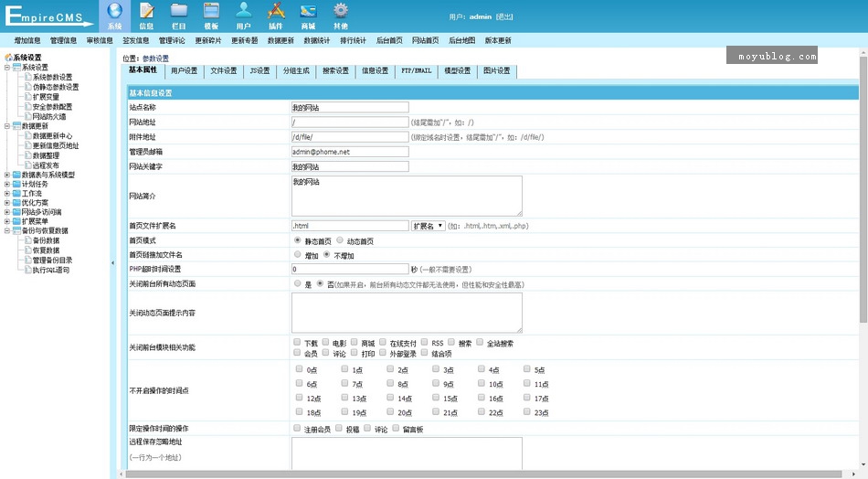The width and height of the screenshot is (868, 479).
Task: Click the folder icon of 扩展菜单
Action: point(16,221)
